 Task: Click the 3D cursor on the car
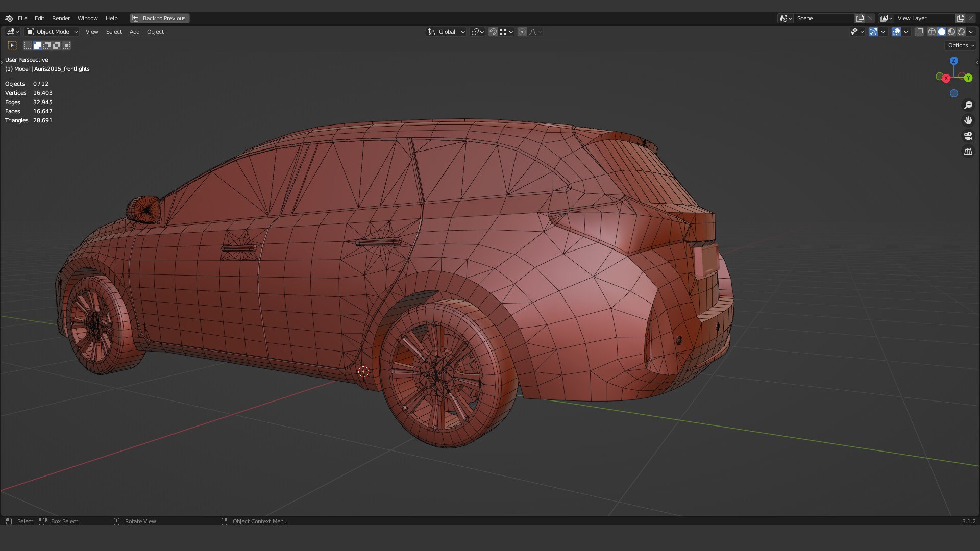point(363,372)
